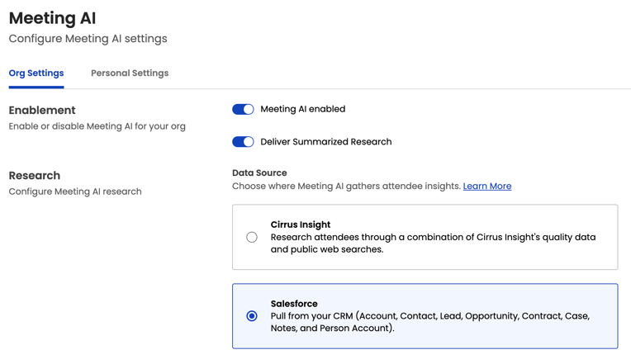Click the Salesforce option title
The width and height of the screenshot is (631, 364).
pyautogui.click(x=294, y=304)
